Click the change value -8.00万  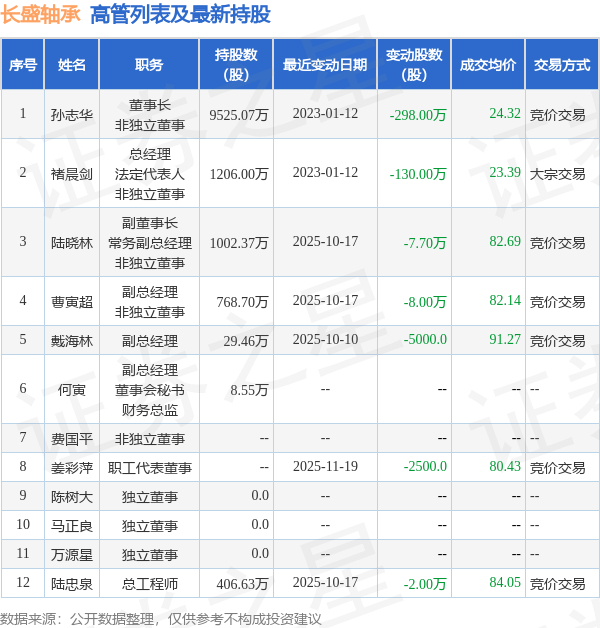[425, 302]
